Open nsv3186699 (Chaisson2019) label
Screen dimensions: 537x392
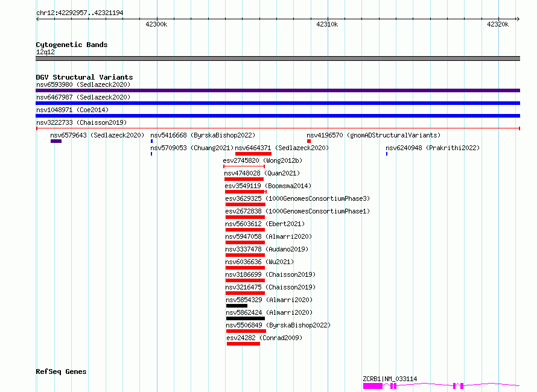coord(270,274)
